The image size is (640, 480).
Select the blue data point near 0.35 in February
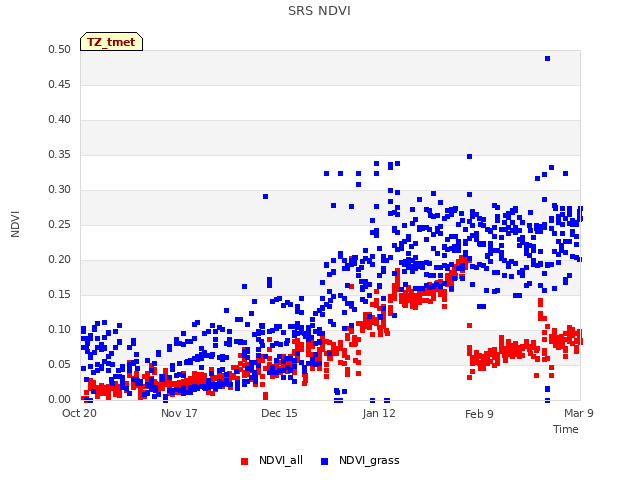pyautogui.click(x=469, y=157)
